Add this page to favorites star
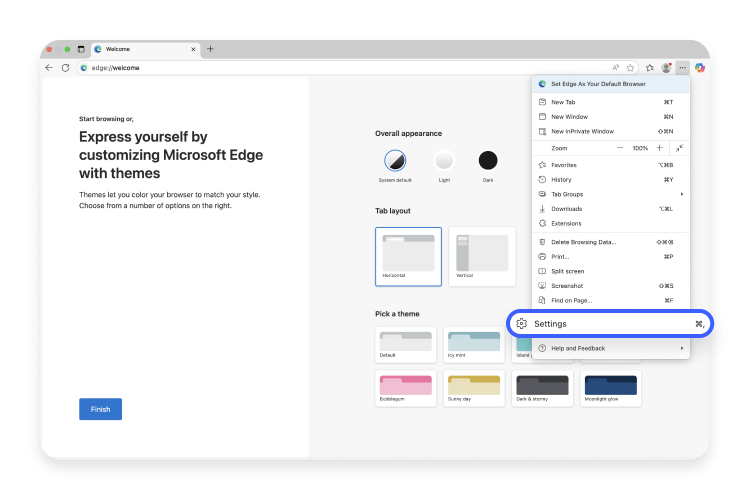This screenshot has height=500, width=750. (x=630, y=68)
